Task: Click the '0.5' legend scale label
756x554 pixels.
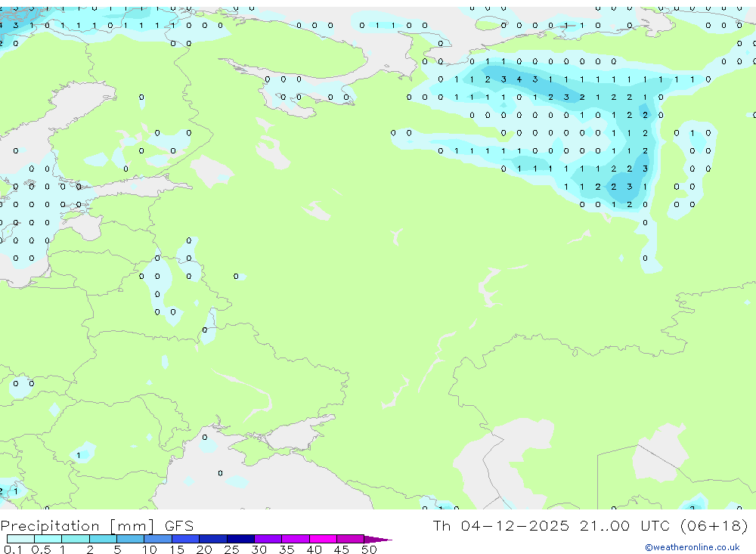Action: click(41, 549)
